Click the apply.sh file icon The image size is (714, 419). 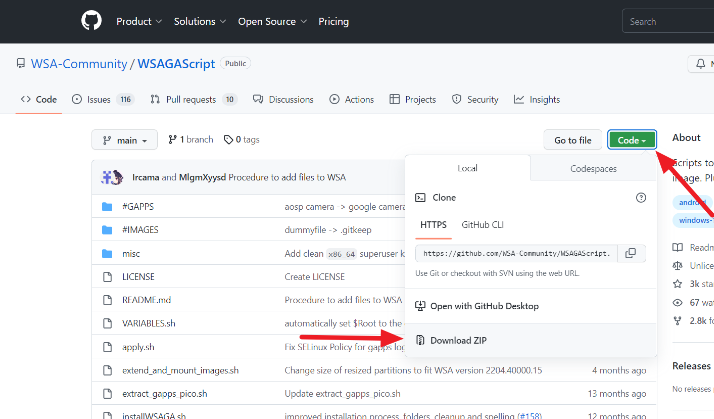pos(107,347)
